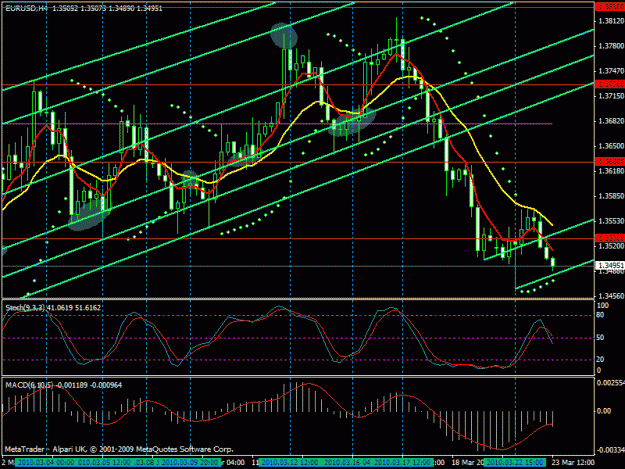This screenshot has height=469, width=625.
Task: Click the 2010.03.09 20:00 date marker
Action: tap(190, 463)
